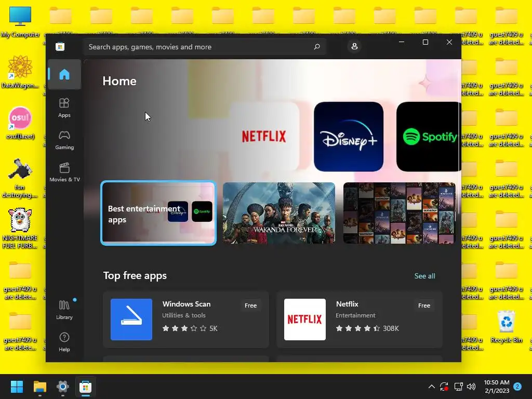Viewport: 532px width, 399px height.
Task: Maximize the Microsoft Store window
Action: (x=425, y=42)
